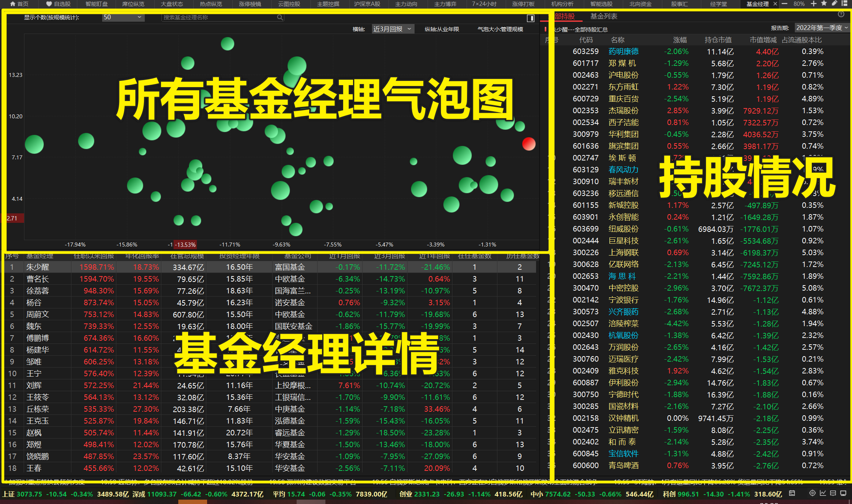Open stock 杭氧股份 in holdings list
This screenshot has width=852, height=504.
point(624,336)
